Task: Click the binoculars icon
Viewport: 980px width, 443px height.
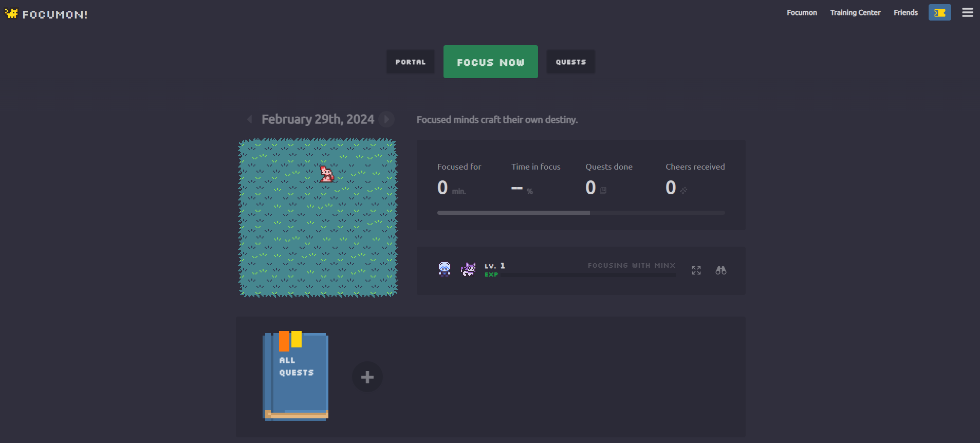Action: (x=721, y=270)
